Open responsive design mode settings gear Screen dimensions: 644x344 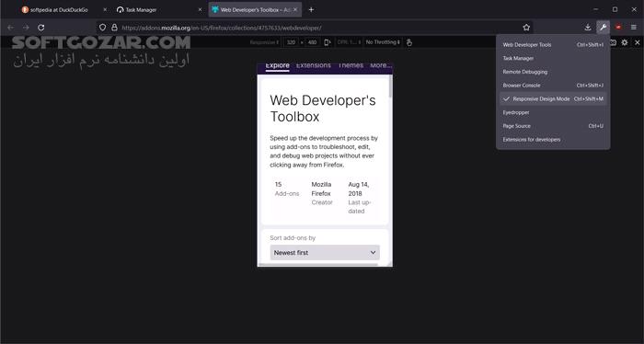(625, 42)
